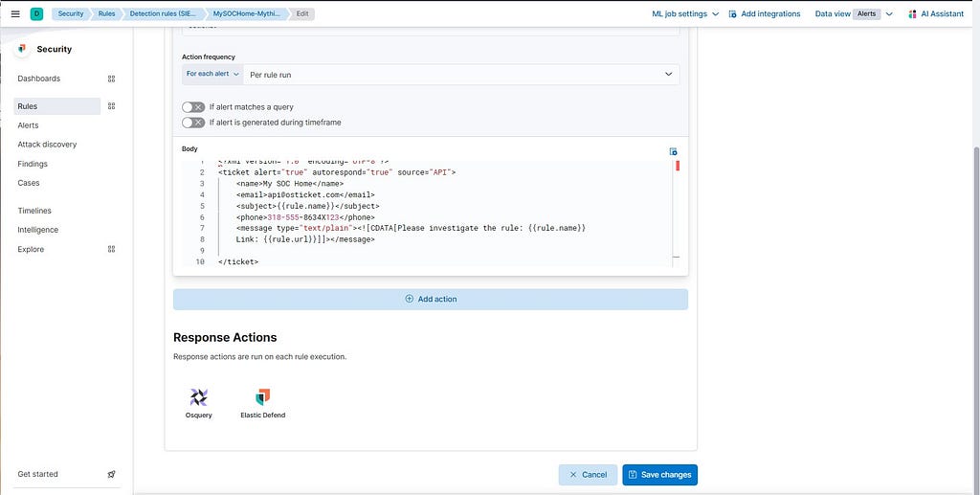Expand the 'Per rule run' frequency dropdown
The image size is (980, 495).
coord(461,75)
